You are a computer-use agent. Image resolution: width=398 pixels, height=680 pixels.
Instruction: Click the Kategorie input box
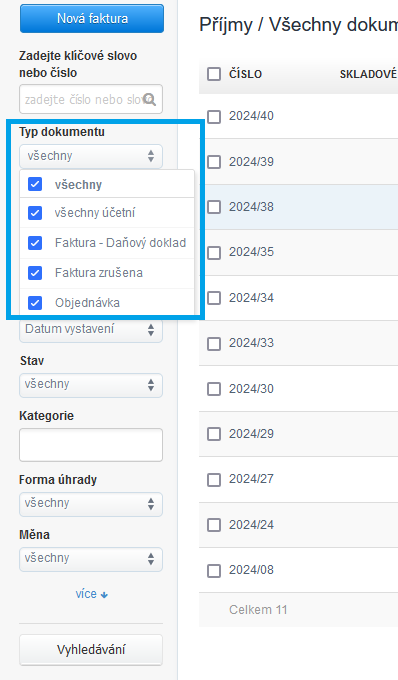coord(91,445)
